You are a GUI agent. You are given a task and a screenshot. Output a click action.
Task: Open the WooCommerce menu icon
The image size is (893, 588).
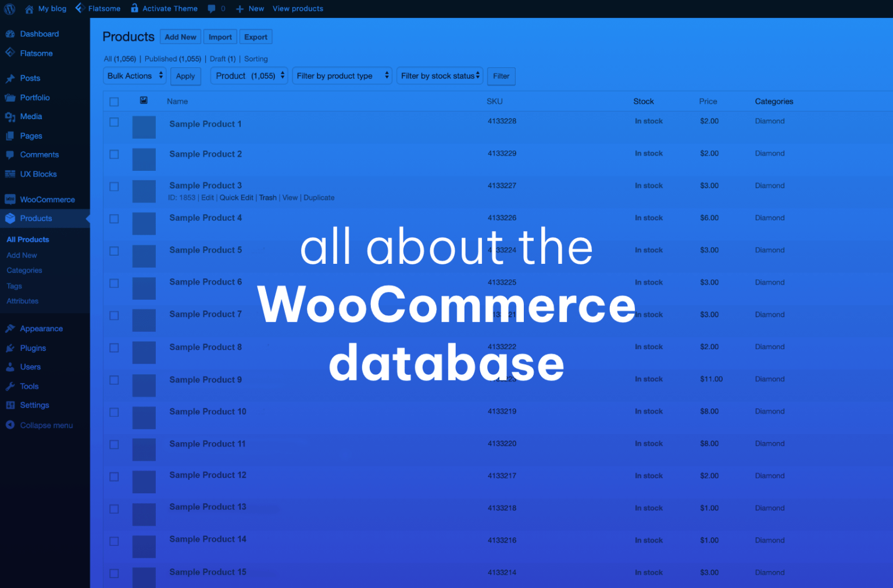(10, 199)
